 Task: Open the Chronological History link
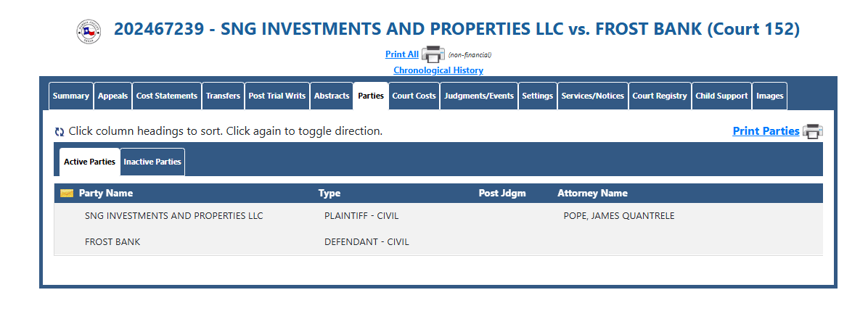pyautogui.click(x=438, y=70)
